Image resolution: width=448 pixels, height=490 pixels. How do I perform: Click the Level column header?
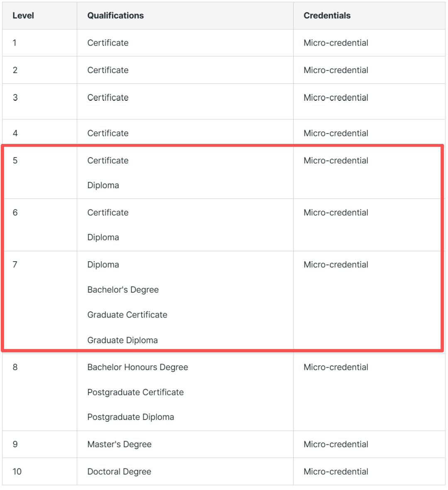click(x=23, y=16)
